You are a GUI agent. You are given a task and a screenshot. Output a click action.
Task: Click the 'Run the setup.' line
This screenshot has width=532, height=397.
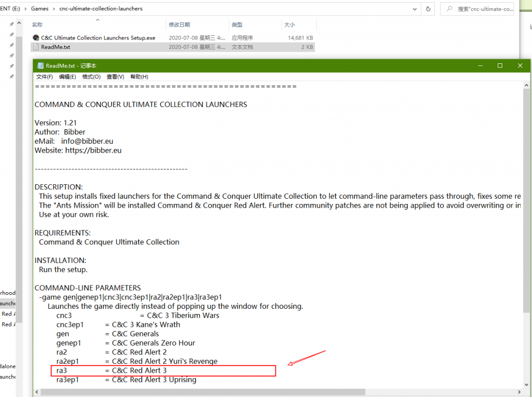coord(63,269)
